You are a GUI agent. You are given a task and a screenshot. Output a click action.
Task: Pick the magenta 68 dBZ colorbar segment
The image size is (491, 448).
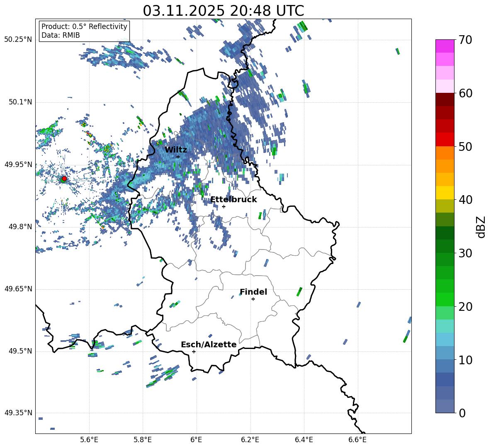point(445,46)
